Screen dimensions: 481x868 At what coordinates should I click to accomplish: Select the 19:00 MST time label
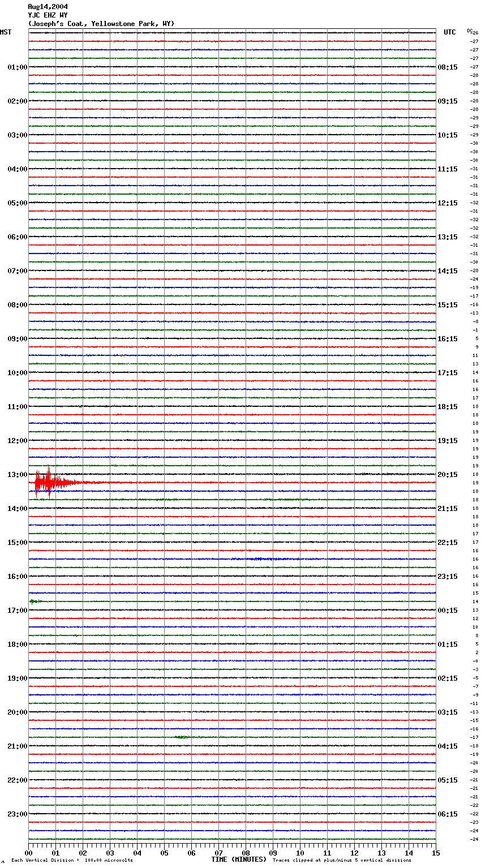(18, 678)
